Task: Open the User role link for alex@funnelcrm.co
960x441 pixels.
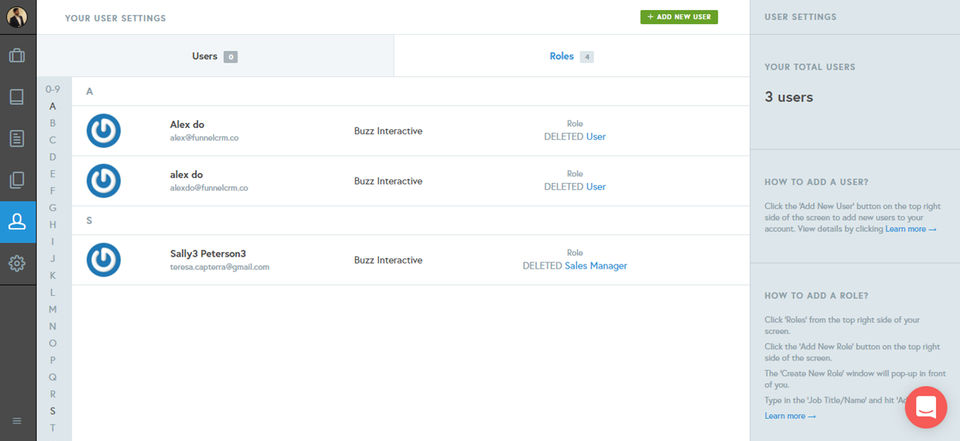Action: [596, 137]
